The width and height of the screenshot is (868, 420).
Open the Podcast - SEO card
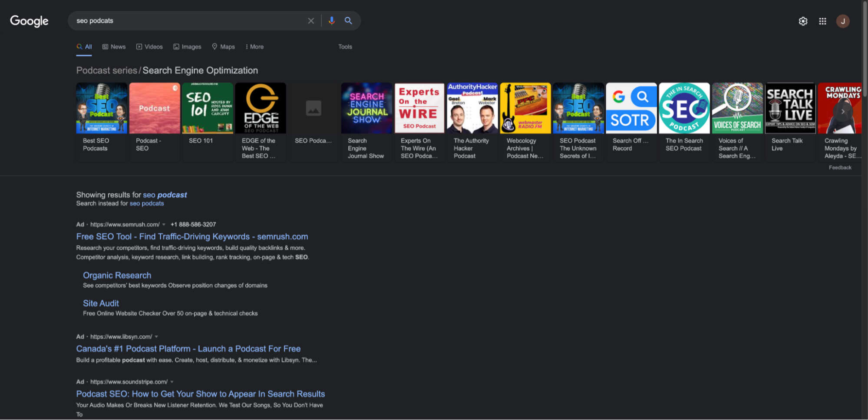point(155,122)
